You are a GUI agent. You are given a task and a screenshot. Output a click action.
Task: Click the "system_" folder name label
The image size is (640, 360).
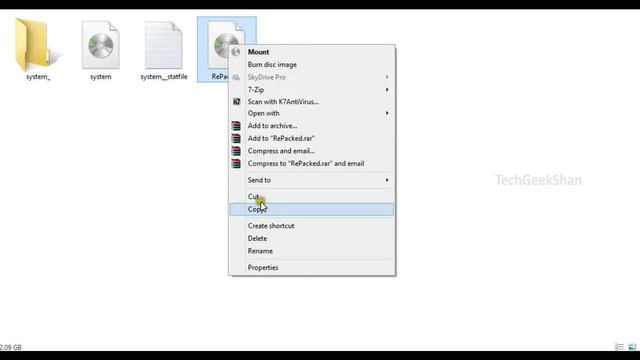click(x=38, y=77)
